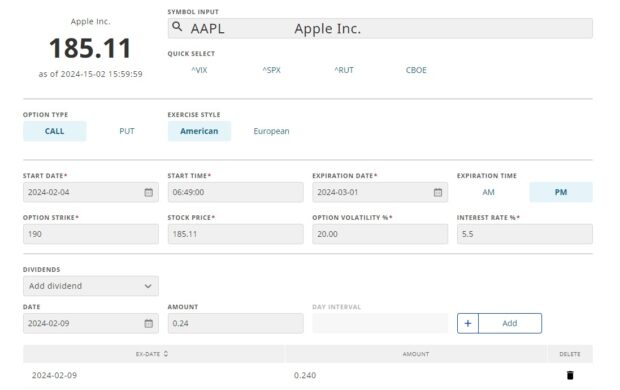Choose the ^SPX quick select symbol
The width and height of the screenshot is (620, 390).
[x=271, y=70]
